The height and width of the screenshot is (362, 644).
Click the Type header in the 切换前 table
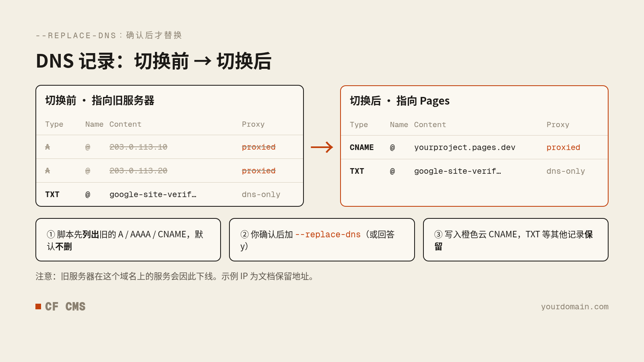pos(54,124)
